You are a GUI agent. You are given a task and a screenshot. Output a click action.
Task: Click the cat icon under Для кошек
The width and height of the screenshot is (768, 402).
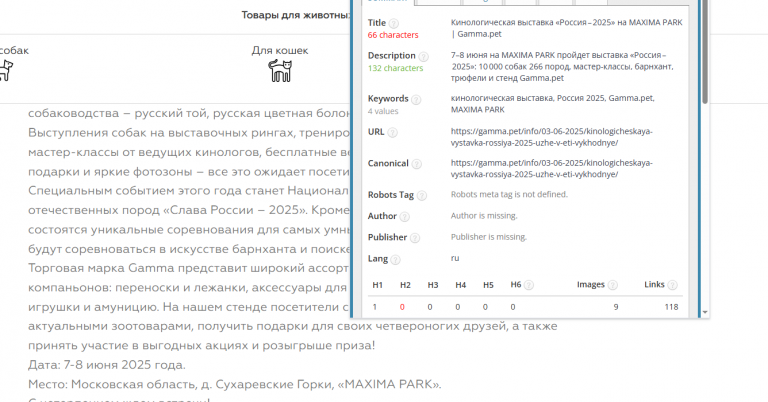pyautogui.click(x=280, y=71)
